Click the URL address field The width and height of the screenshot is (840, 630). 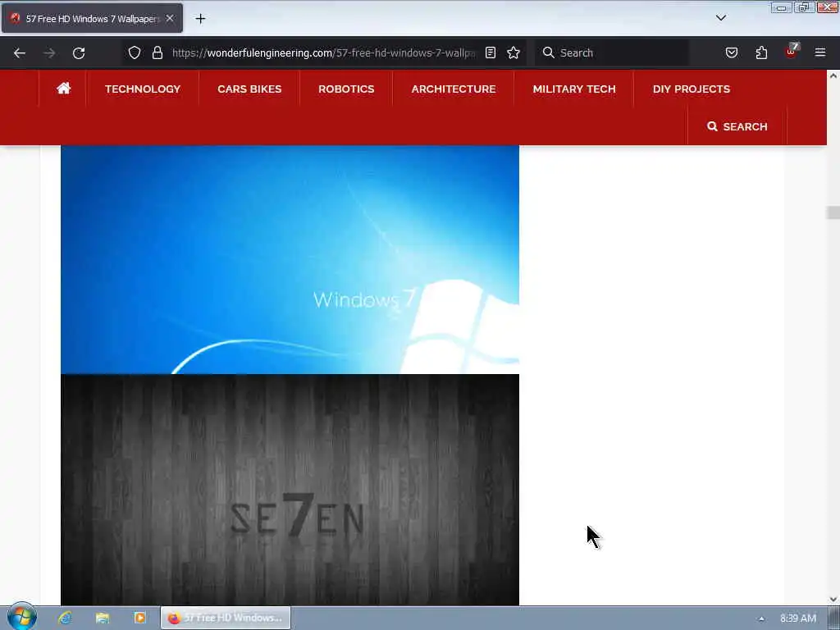323,52
